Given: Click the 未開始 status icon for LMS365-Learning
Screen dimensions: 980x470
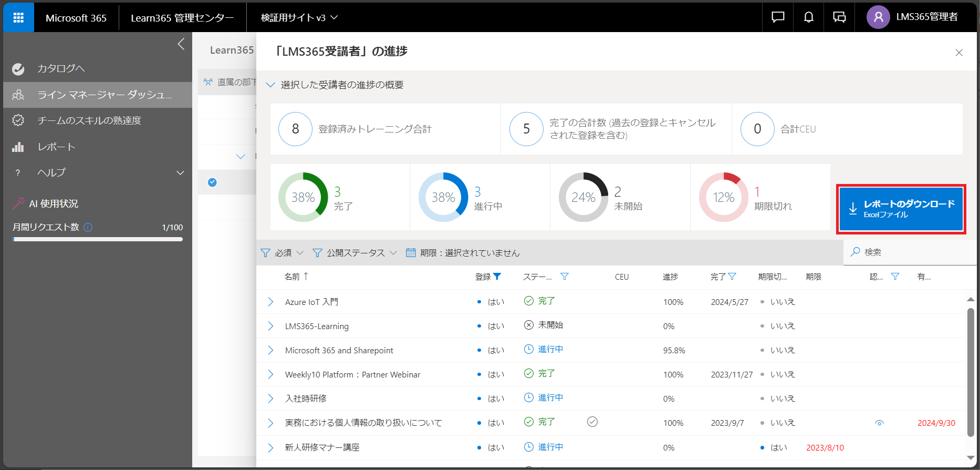Looking at the screenshot, I should [529, 325].
